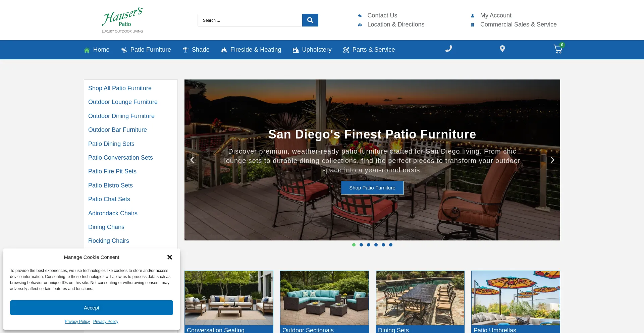Open the second Privacy Policy link
Image resolution: width=644 pixels, height=333 pixels.
pos(106,322)
